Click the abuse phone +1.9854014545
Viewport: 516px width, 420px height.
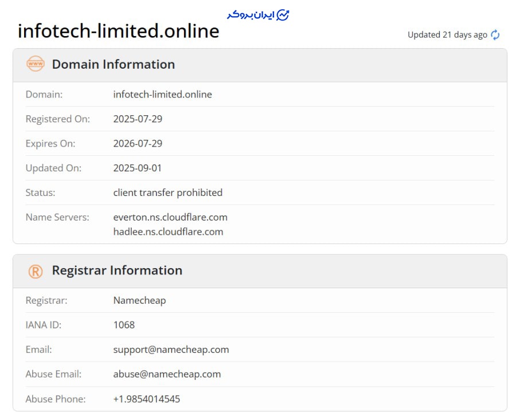click(147, 399)
